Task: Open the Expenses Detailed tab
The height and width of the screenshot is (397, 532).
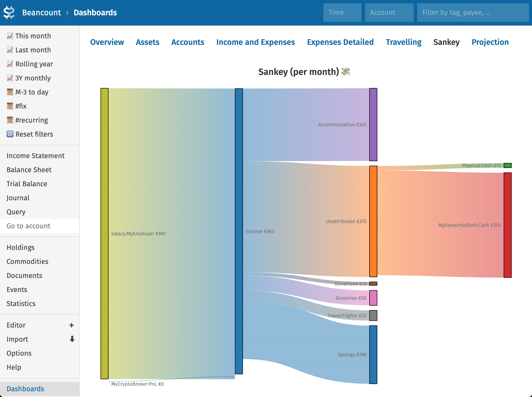Action: coord(340,42)
